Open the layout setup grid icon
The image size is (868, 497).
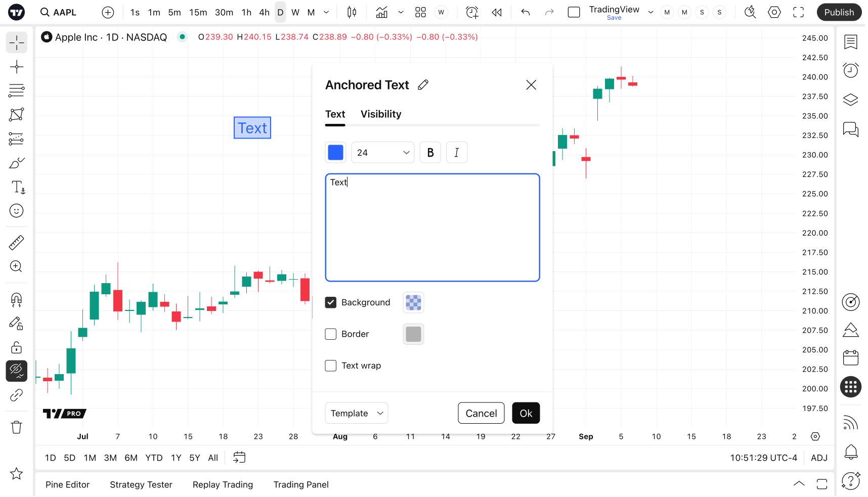420,12
